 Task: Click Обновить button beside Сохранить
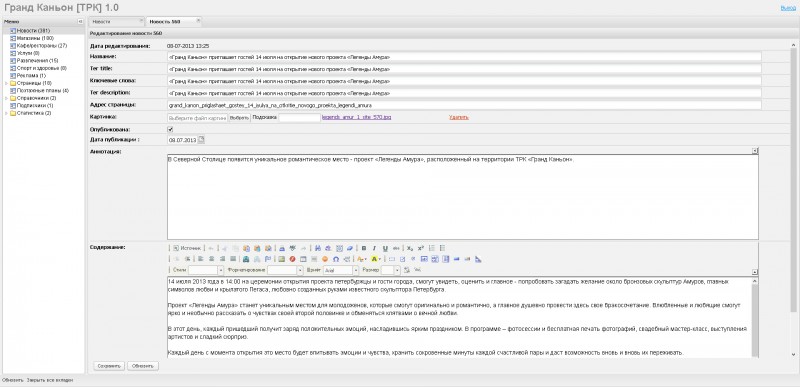143,366
